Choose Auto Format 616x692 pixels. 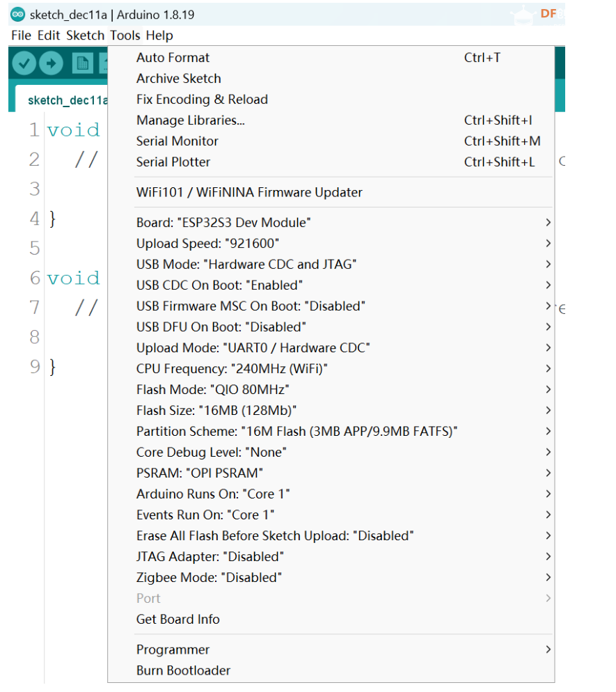tap(331, 58)
